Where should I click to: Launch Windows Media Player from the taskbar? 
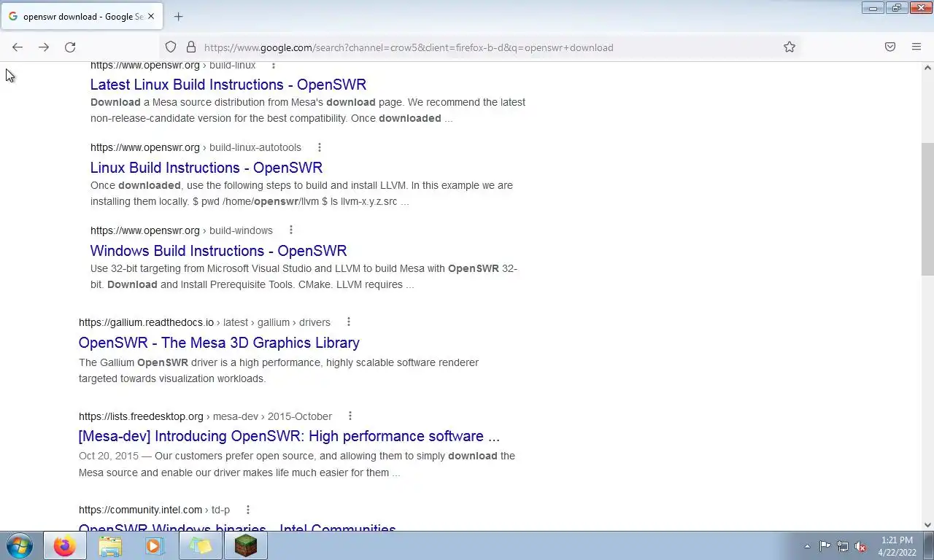pyautogui.click(x=155, y=545)
